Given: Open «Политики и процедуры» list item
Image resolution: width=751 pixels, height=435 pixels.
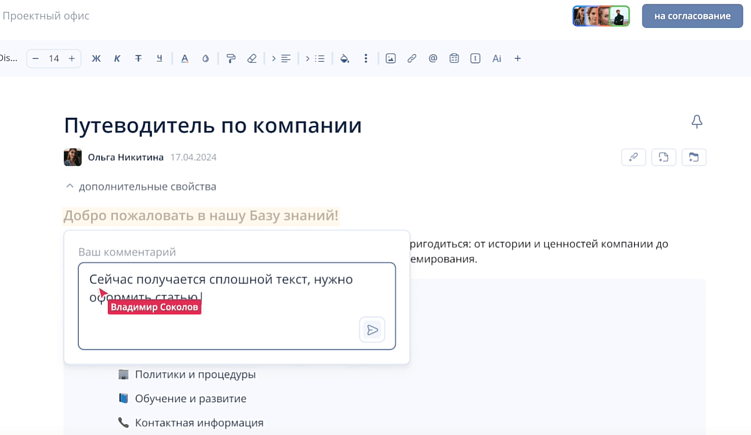Looking at the screenshot, I should click(195, 374).
